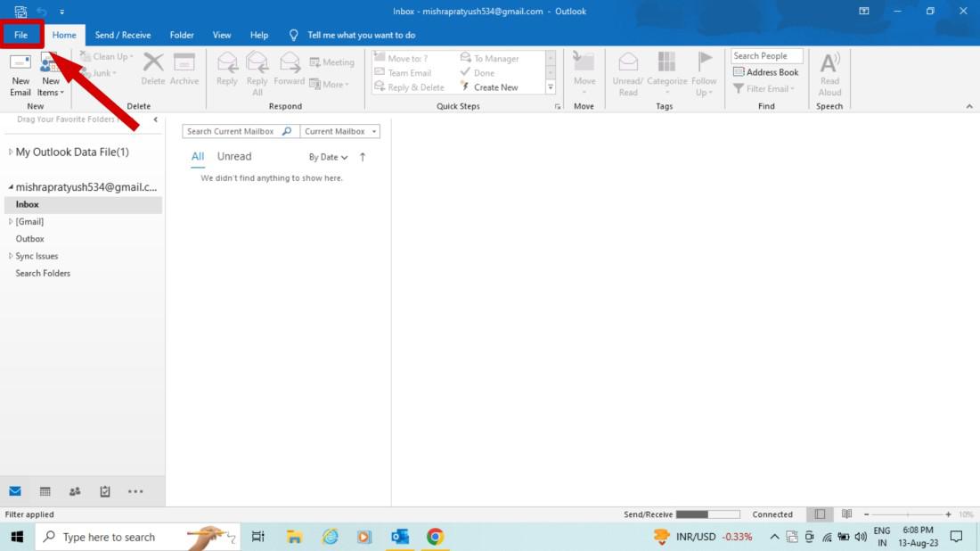
Task: Show All messages filter
Action: 198,156
